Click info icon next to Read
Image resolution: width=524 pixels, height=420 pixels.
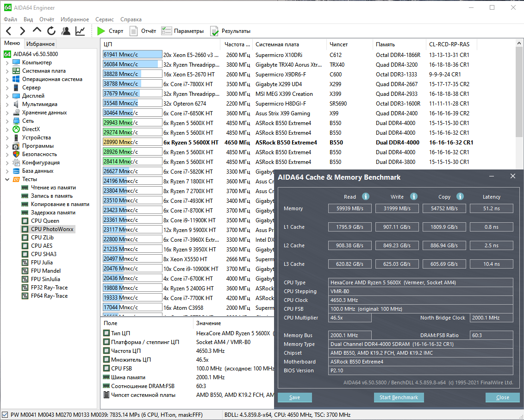pyautogui.click(x=366, y=196)
